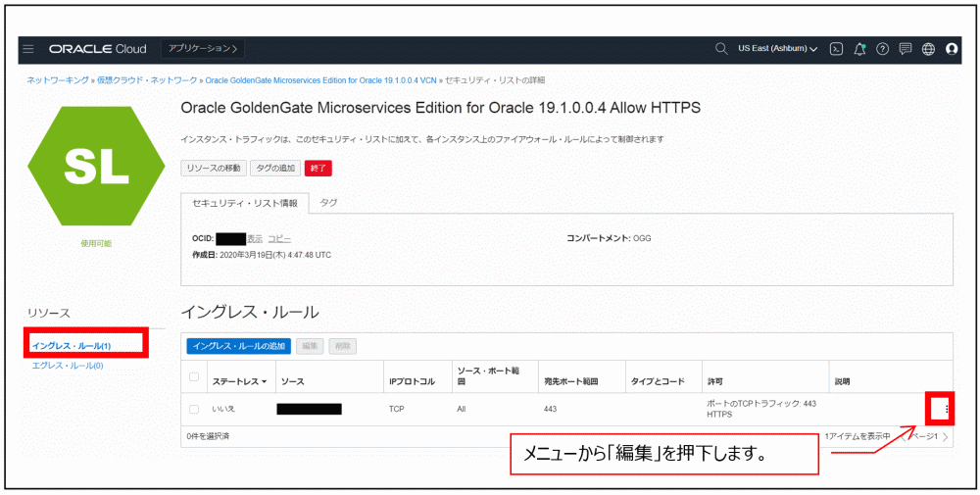
Task: Click the SL hexagon resource icon
Action: pyautogui.click(x=96, y=166)
